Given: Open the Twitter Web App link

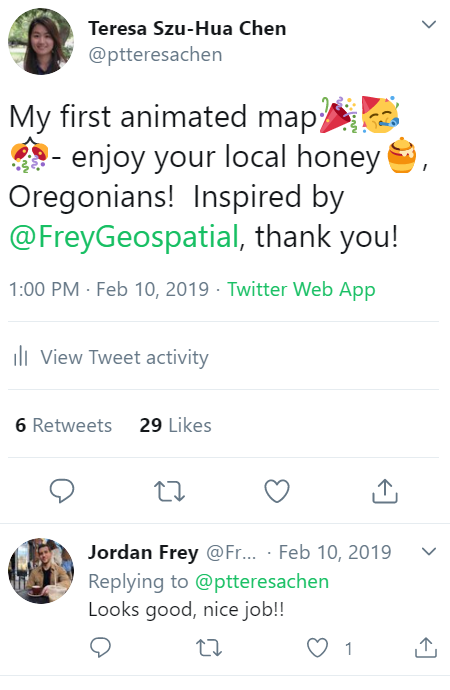Looking at the screenshot, I should 301,290.
